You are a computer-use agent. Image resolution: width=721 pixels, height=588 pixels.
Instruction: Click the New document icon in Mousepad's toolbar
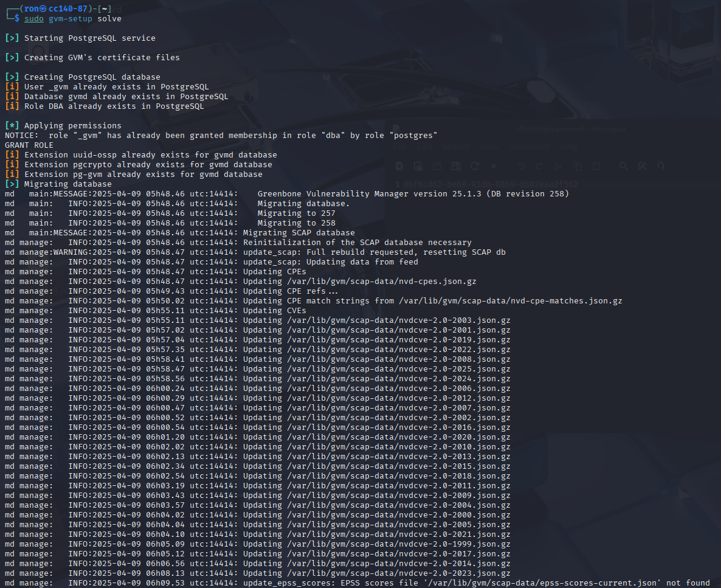(399, 166)
